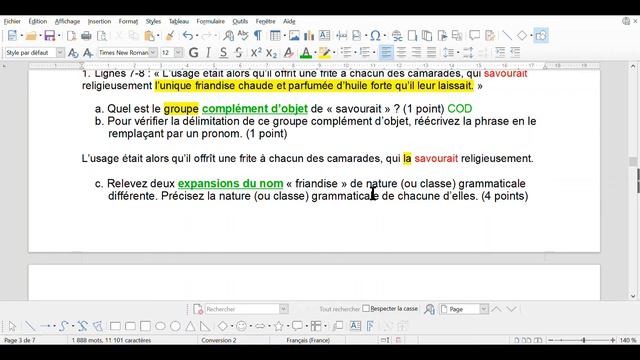Insert a chart
Image resolution: width=640 pixels, height=360 pixels.
pyautogui.click(x=309, y=36)
